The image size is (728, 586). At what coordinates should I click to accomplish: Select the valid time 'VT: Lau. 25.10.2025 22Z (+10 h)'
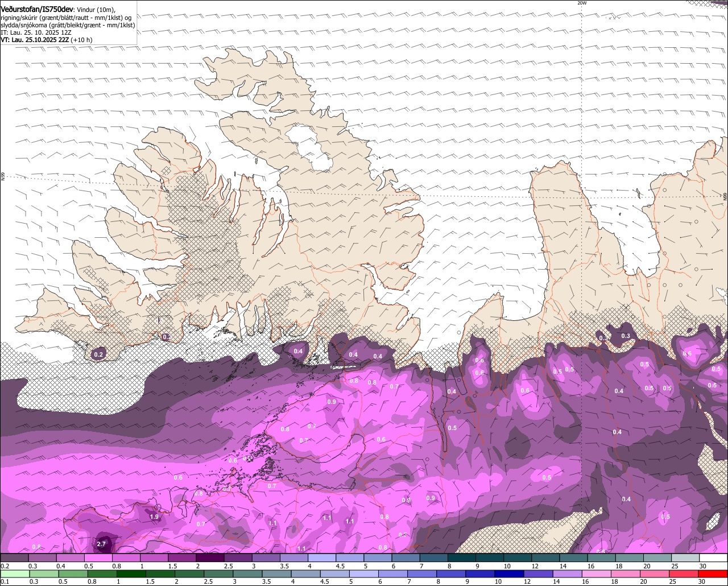[47, 40]
